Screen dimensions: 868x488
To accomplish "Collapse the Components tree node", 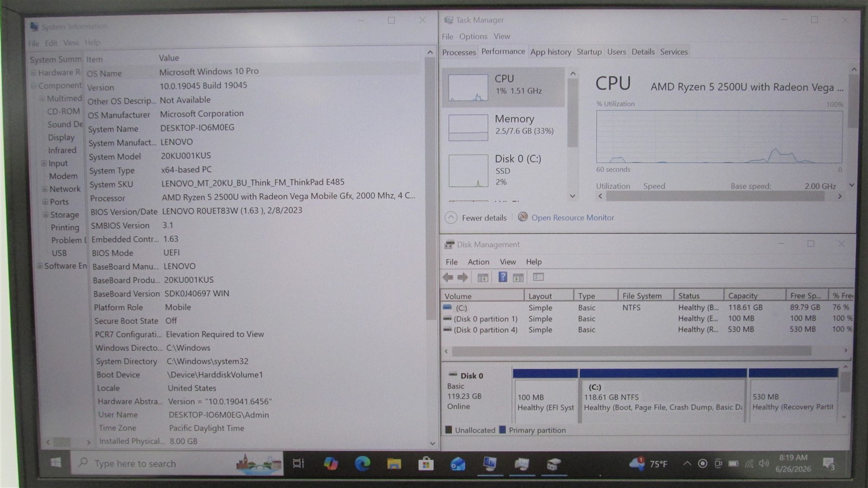I will [x=34, y=86].
